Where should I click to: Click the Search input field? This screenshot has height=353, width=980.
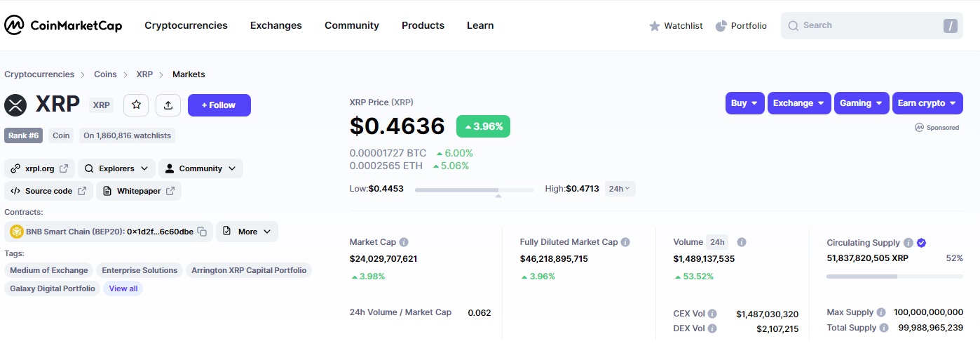tap(873, 25)
